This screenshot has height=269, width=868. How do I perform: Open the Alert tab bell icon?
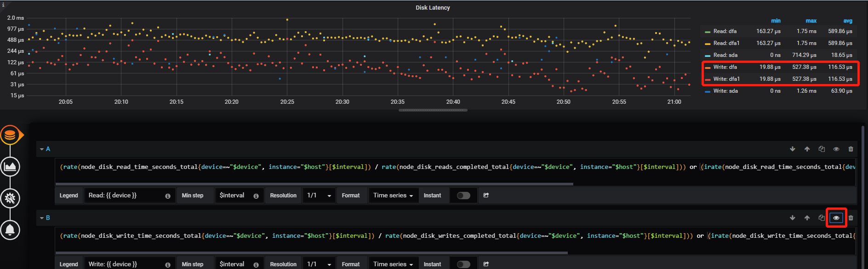click(x=10, y=230)
